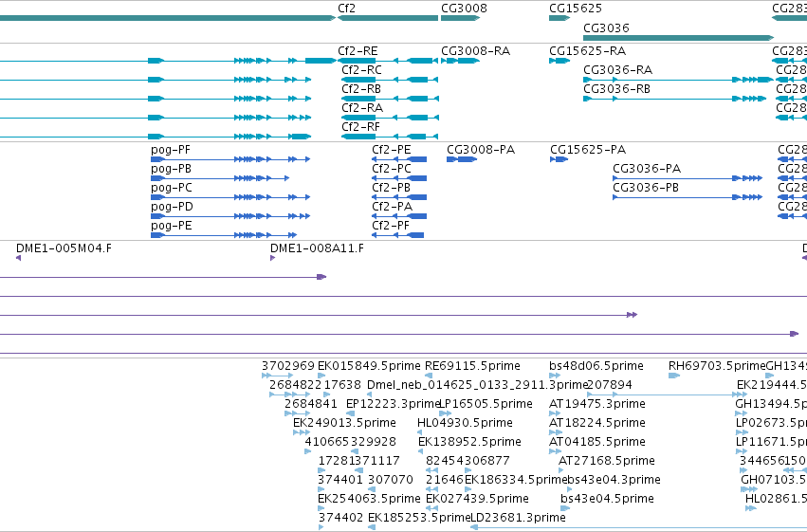Select the long teal CG3036 gene bar

pos(678,38)
